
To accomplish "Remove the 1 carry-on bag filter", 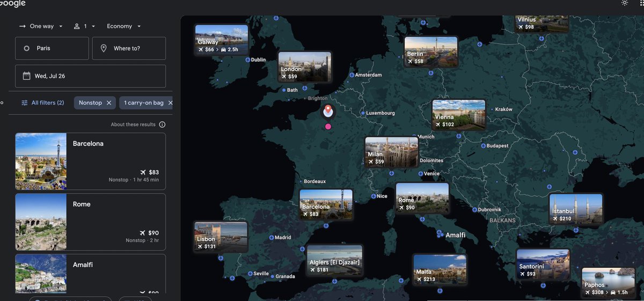I will [x=170, y=102].
